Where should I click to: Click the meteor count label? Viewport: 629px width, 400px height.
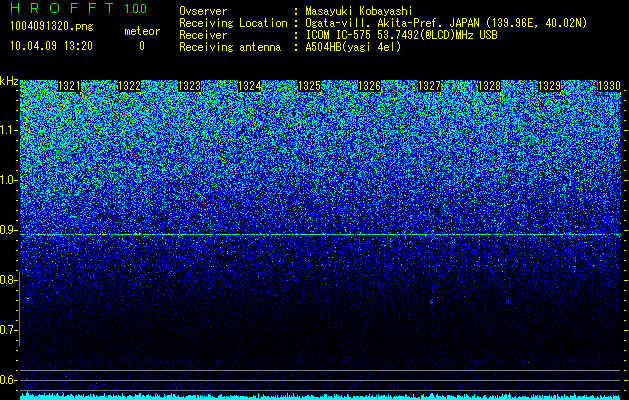[142, 31]
